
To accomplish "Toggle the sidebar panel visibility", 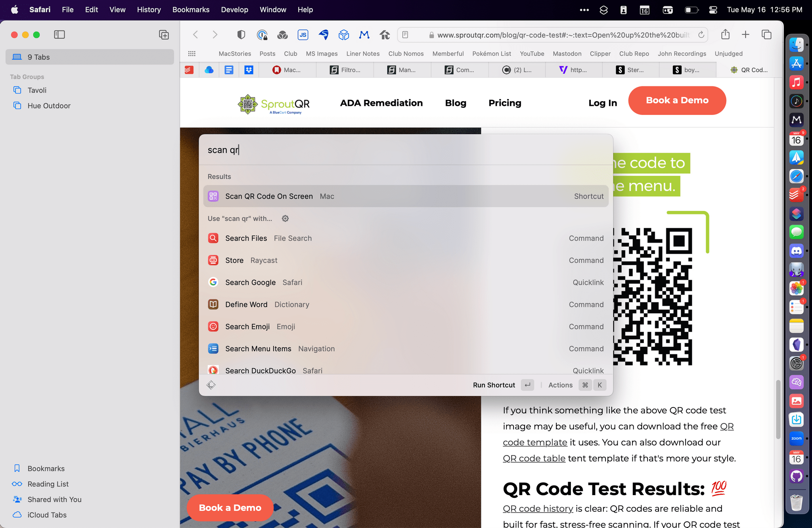I will pyautogui.click(x=59, y=34).
